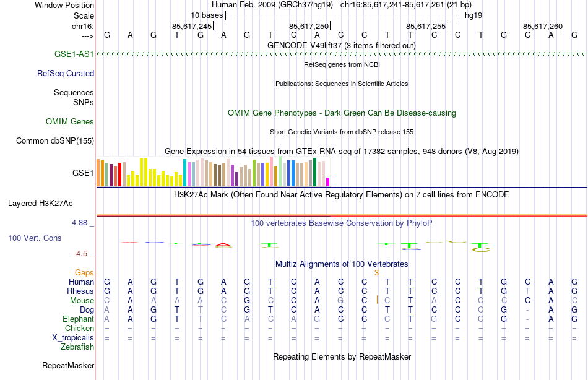Click the olive 'C' letter in PhyloP logo
This screenshot has width=588, height=380.
pyautogui.click(x=481, y=249)
